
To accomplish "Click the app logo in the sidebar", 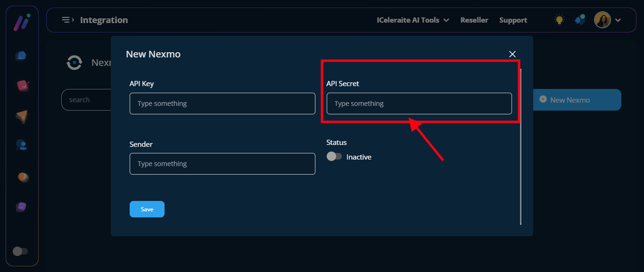I will [22, 22].
